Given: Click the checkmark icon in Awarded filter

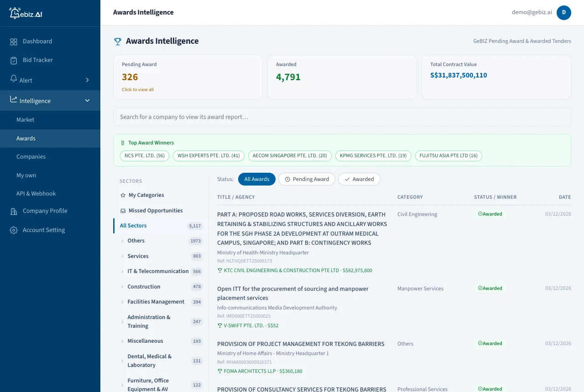Looking at the screenshot, I should click(x=347, y=179).
